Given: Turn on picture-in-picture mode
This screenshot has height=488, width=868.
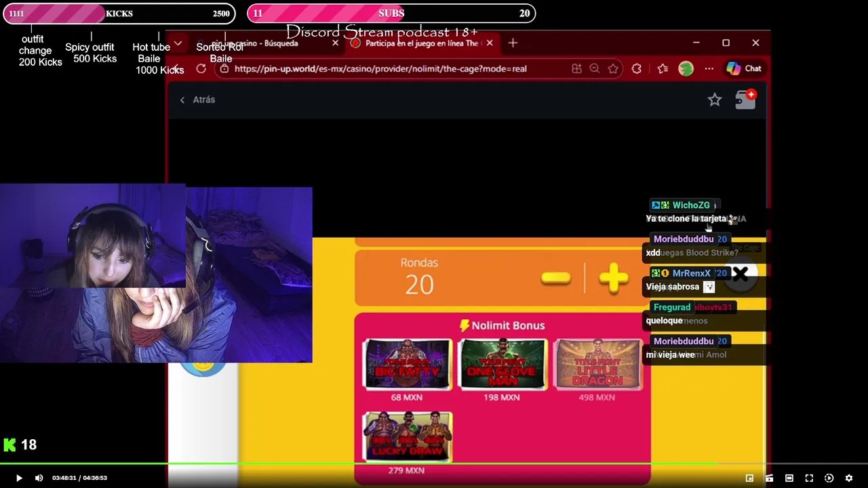Looking at the screenshot, I should [x=749, y=478].
